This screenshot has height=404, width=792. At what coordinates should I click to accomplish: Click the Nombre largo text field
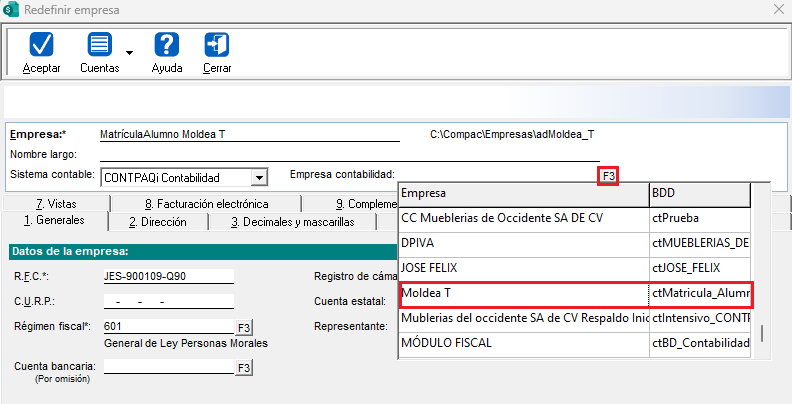[x=350, y=154]
